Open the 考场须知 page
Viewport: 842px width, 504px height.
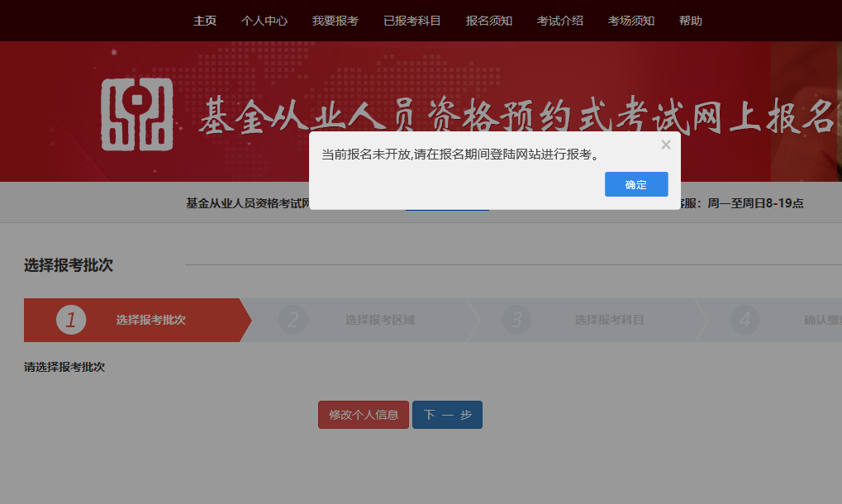631,21
